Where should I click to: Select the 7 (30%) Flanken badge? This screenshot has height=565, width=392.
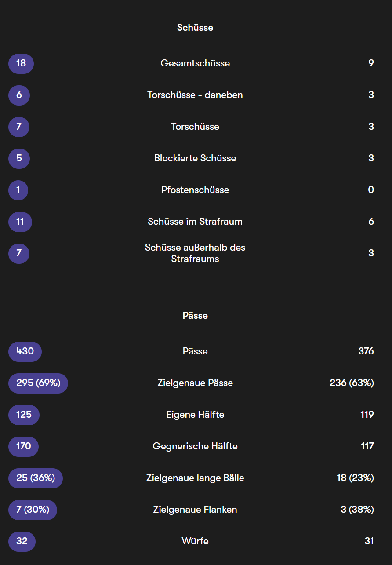coord(33,510)
